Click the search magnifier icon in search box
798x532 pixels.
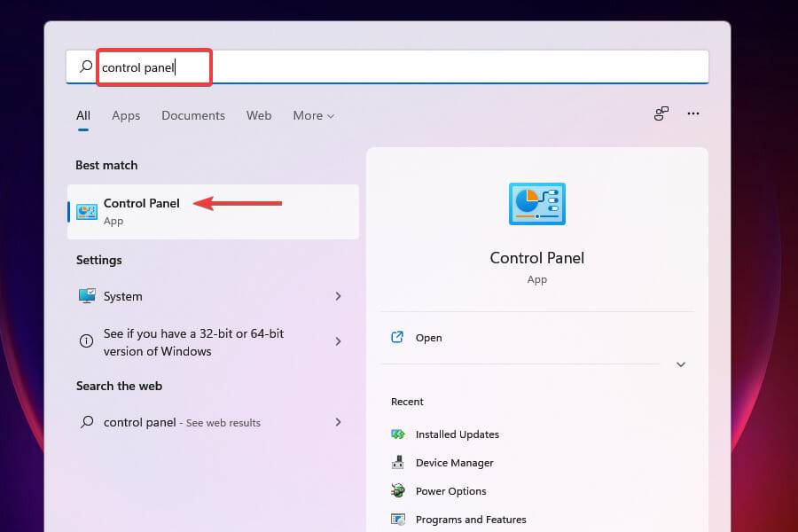86,66
